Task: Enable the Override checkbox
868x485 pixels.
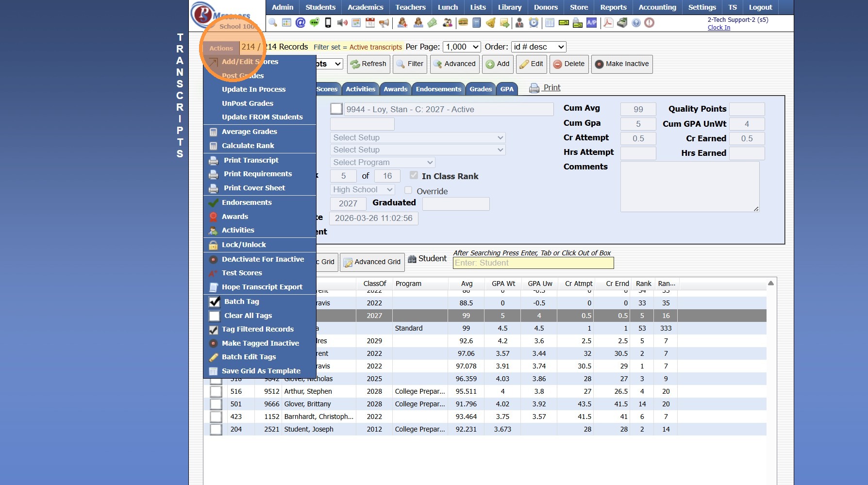Action: click(408, 190)
